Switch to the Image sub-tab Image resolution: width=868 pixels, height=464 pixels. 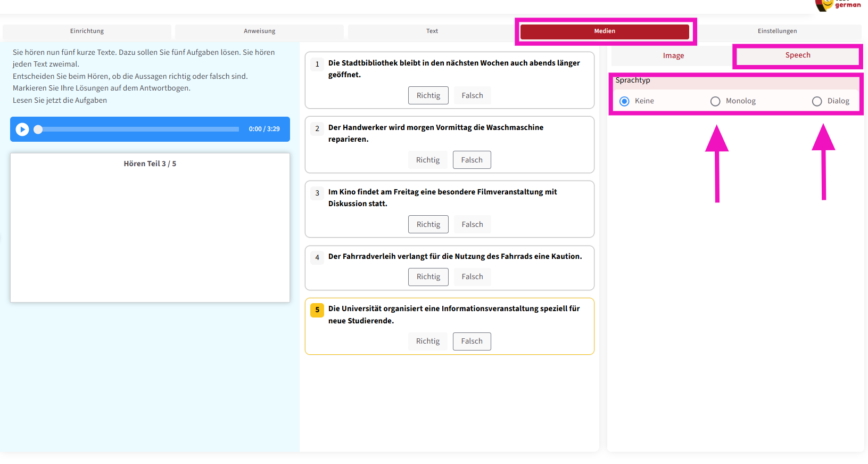pyautogui.click(x=673, y=56)
